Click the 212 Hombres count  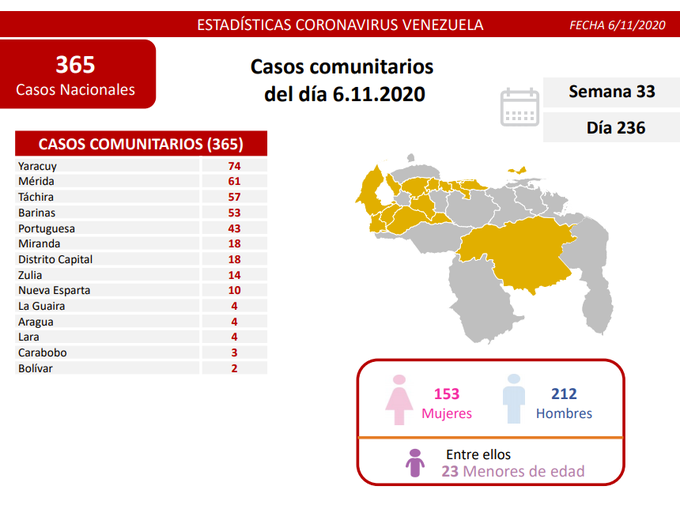[x=564, y=403]
